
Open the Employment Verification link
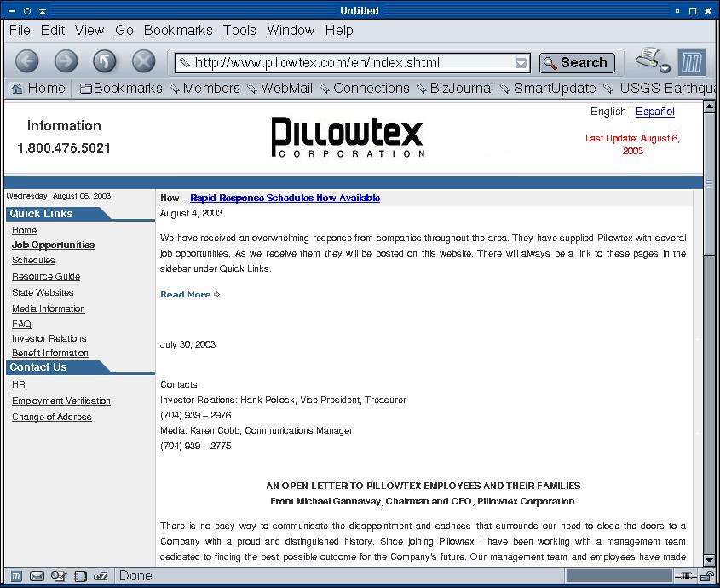(x=61, y=401)
